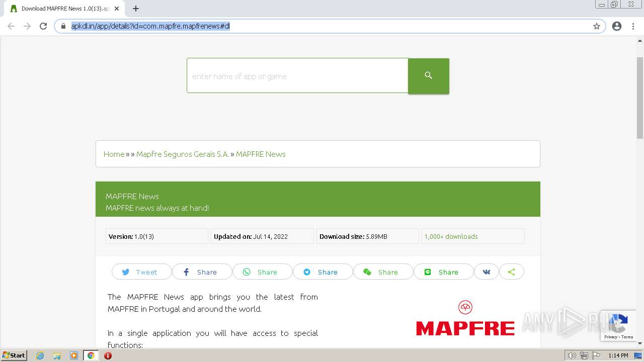Viewport: 644px width, 362px height.
Task: Bookmark this page with star icon
Action: click(x=597, y=26)
